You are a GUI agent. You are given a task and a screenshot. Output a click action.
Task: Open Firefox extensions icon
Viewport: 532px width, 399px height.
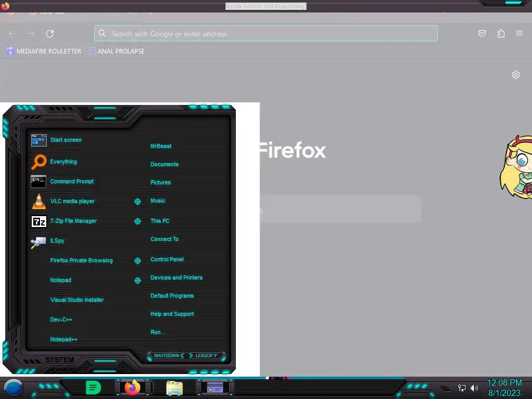pos(501,33)
